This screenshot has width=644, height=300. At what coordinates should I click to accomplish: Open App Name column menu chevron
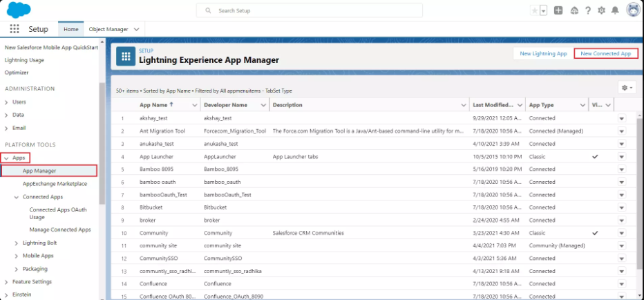[x=195, y=105]
